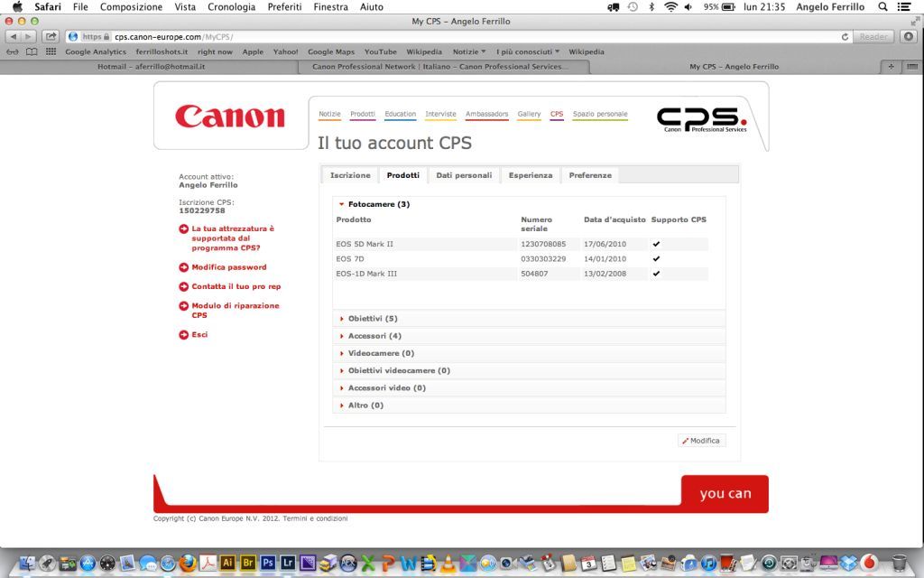This screenshot has width=924, height=578.
Task: Open the Gallery navigation link
Action: pyautogui.click(x=529, y=114)
